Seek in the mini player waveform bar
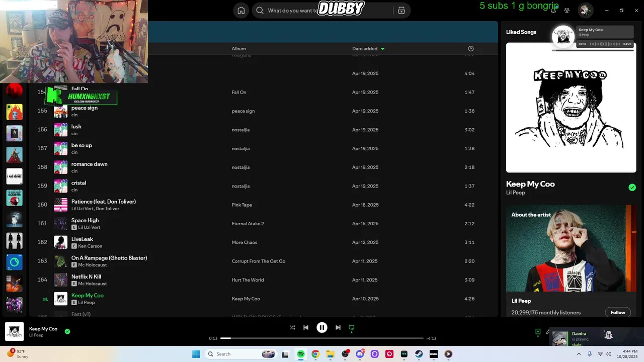The width and height of the screenshot is (644, 362). [605, 44]
